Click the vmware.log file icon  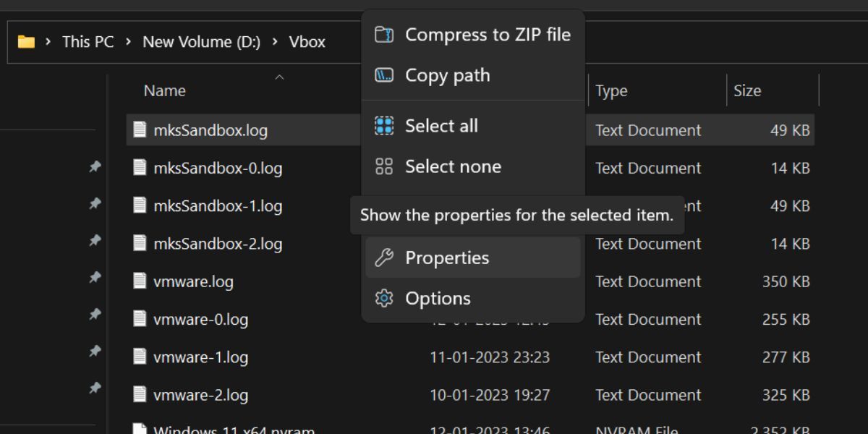pos(140,281)
